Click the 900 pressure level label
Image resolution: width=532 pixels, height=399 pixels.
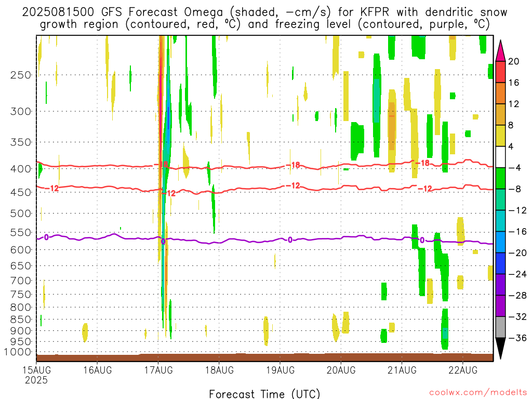tap(21, 331)
